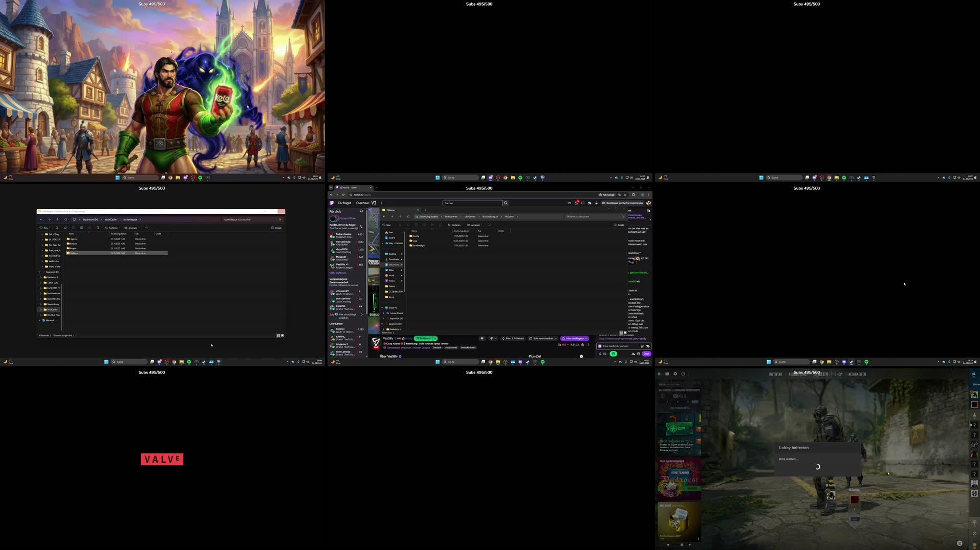Open the Sortieren dropdown in File Explorer
The width and height of the screenshot is (980, 550).
[x=456, y=225]
